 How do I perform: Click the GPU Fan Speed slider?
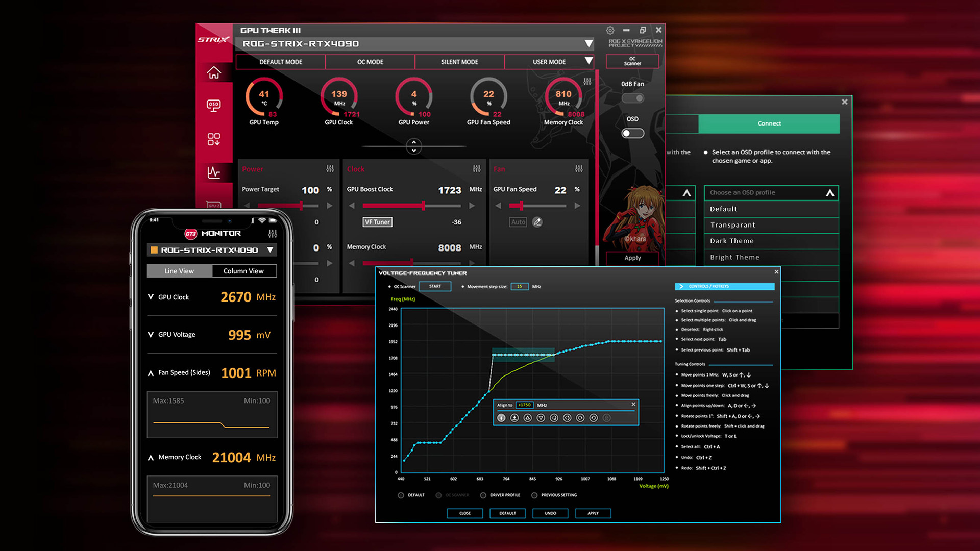pos(537,206)
